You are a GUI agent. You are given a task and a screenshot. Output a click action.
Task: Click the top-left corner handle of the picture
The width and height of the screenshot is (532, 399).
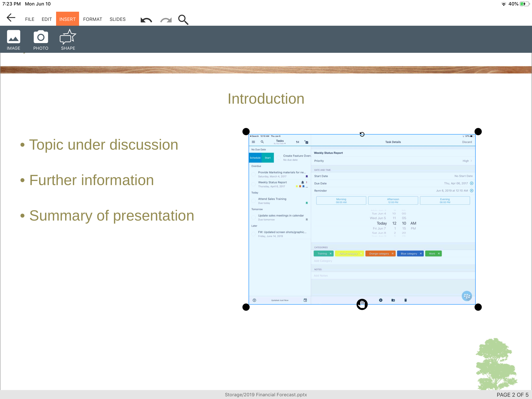click(246, 132)
